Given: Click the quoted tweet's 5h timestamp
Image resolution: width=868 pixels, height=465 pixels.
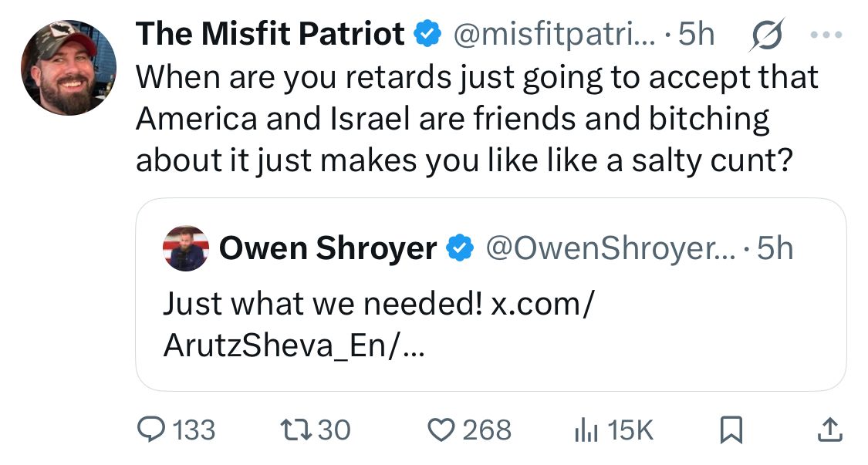Looking at the screenshot, I should coord(775,248).
